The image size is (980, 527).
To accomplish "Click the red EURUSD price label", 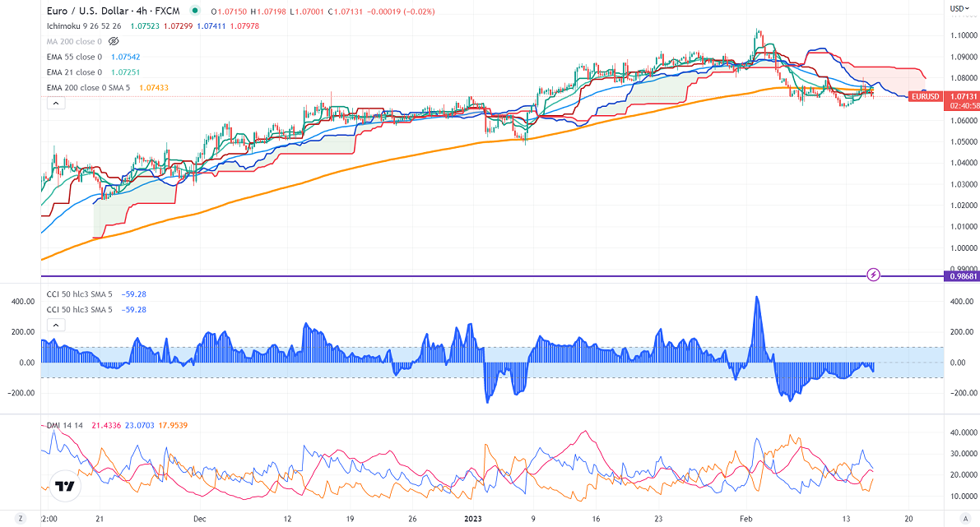I will (926, 96).
